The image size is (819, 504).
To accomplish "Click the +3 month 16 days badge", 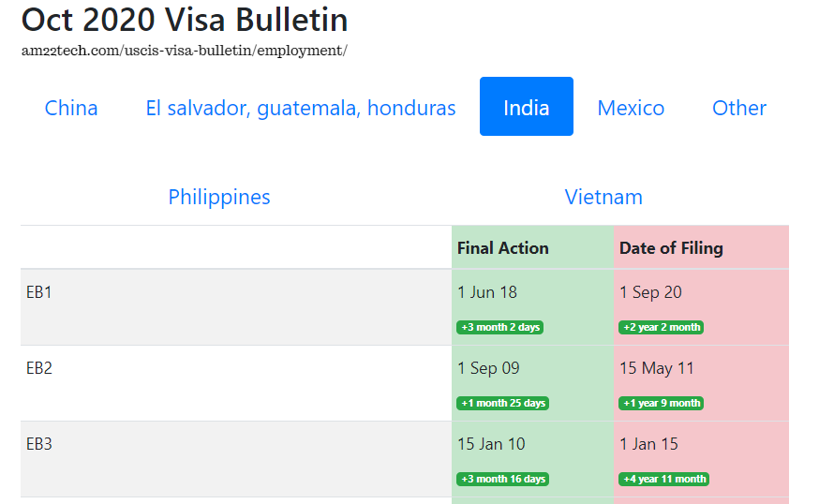I will pyautogui.click(x=502, y=479).
